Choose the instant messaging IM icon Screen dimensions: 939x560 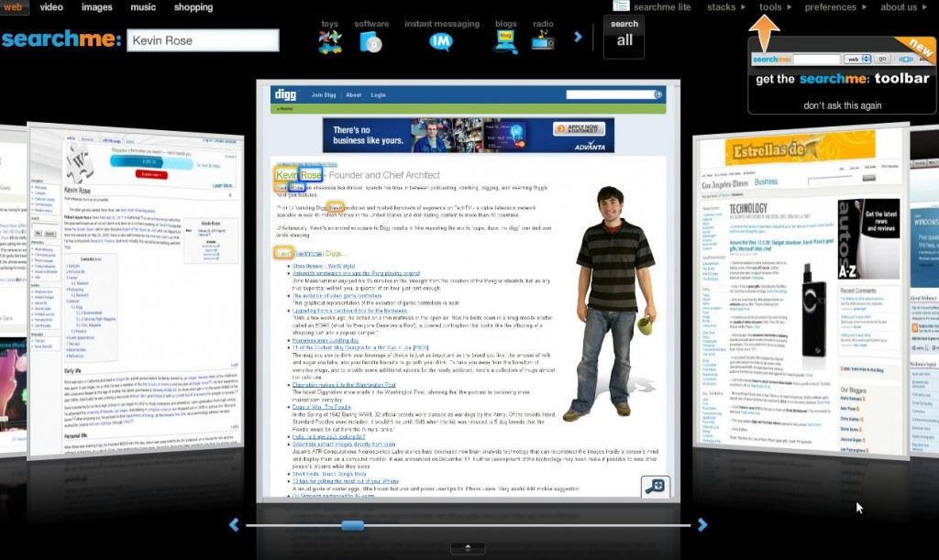[x=441, y=41]
